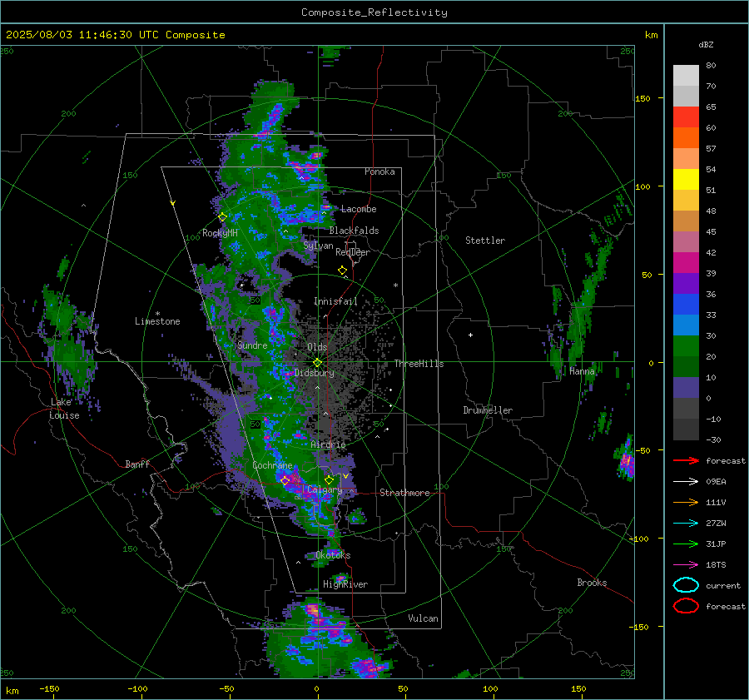Click the red forecast arrow in legend
749x700 pixels.
tap(686, 460)
